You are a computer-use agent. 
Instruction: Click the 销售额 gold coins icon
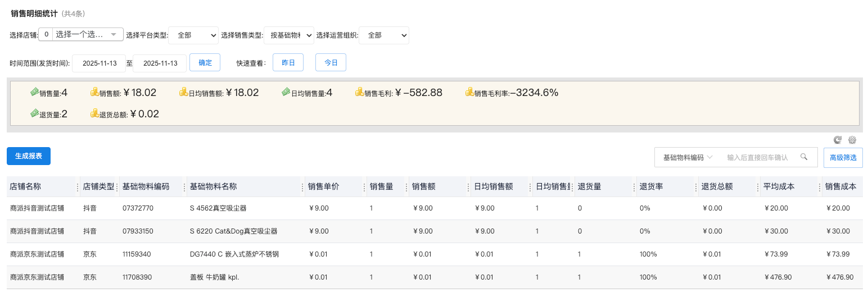coord(94,93)
